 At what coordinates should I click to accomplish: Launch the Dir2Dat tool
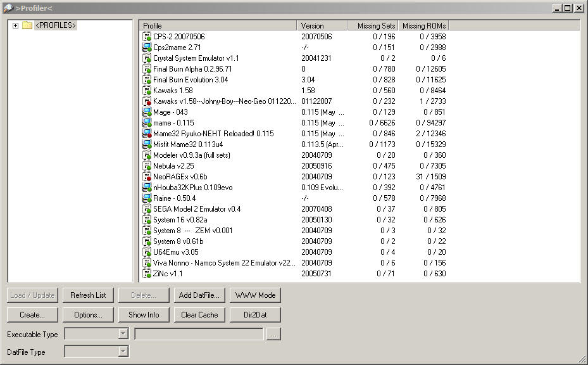tap(255, 315)
